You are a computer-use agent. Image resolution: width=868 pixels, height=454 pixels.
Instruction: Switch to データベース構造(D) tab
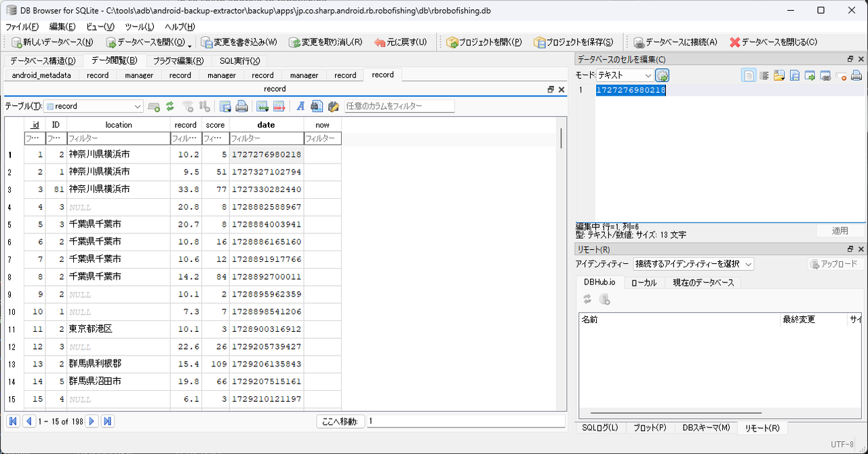click(x=43, y=60)
